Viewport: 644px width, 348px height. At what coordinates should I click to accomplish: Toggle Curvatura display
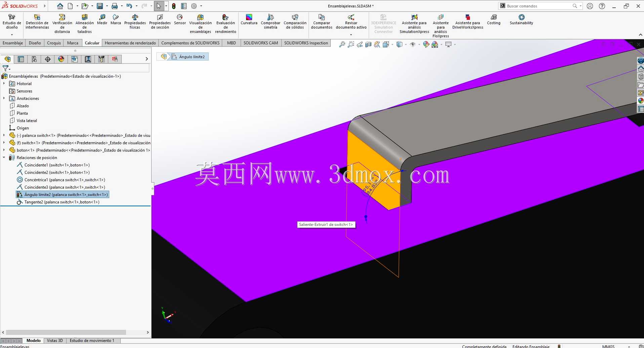click(x=249, y=20)
